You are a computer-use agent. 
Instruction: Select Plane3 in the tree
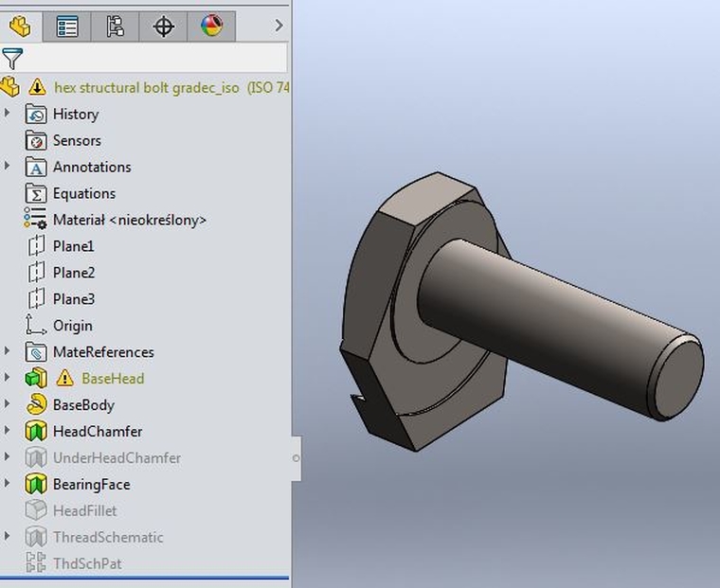[74, 299]
